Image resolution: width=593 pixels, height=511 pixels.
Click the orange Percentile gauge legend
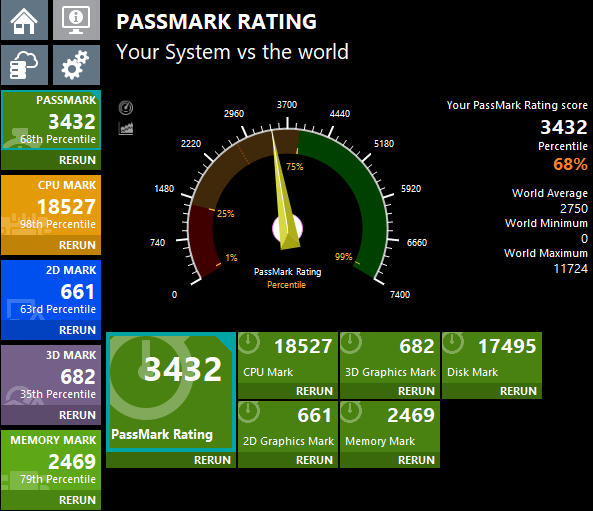pyautogui.click(x=286, y=285)
